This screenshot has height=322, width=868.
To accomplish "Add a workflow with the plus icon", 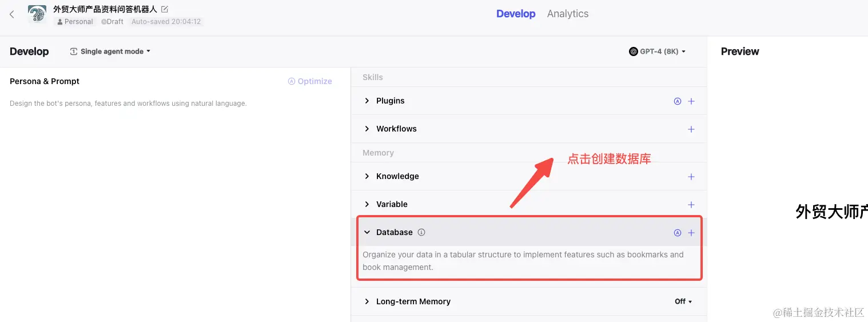I will (x=691, y=129).
